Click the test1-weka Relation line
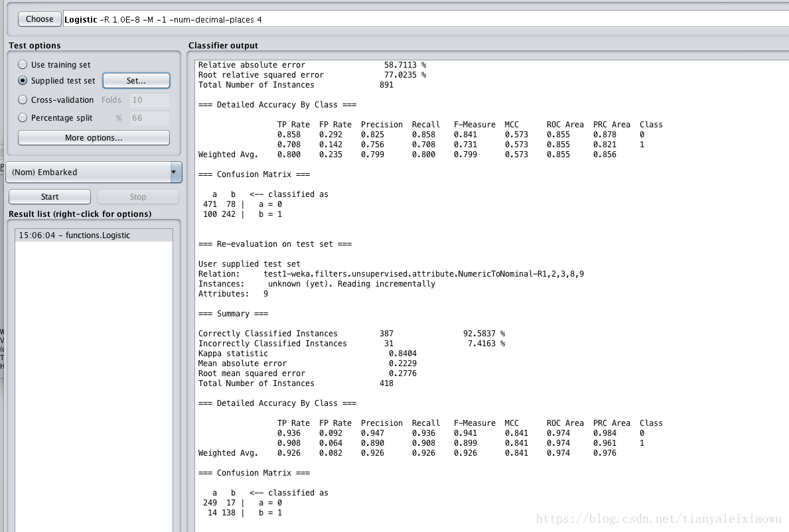The width and height of the screenshot is (789, 532). tap(391, 273)
